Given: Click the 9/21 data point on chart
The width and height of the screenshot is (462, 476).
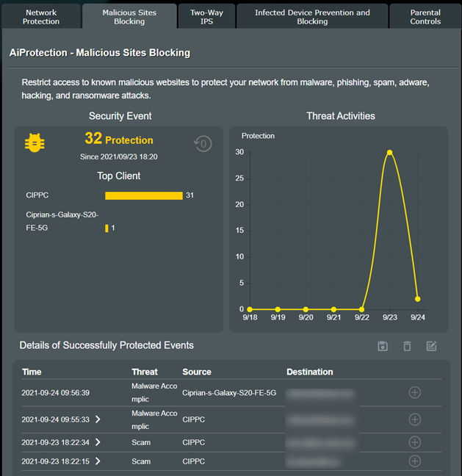Looking at the screenshot, I should pyautogui.click(x=333, y=309).
